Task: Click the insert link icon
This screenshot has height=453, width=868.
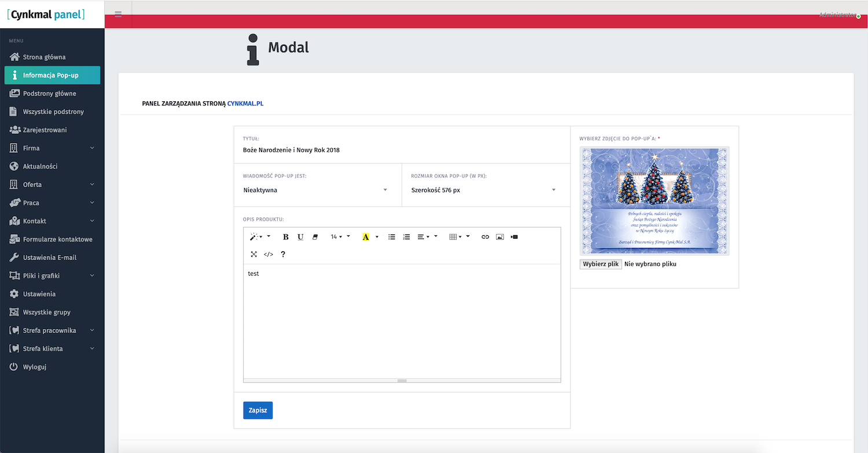Action: [486, 237]
